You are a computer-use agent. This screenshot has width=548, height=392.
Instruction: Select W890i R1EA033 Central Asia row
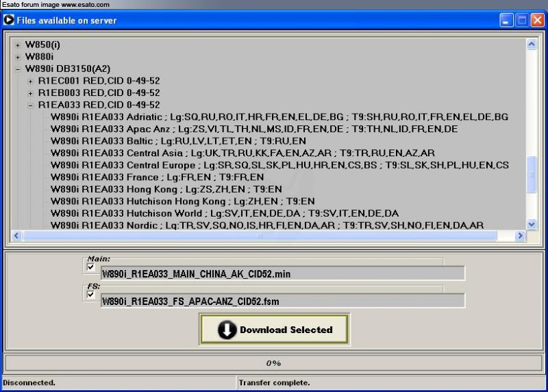tap(242, 153)
